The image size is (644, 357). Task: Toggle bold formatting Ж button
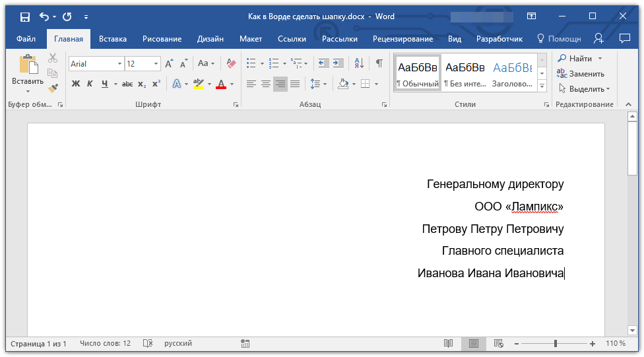pyautogui.click(x=76, y=84)
